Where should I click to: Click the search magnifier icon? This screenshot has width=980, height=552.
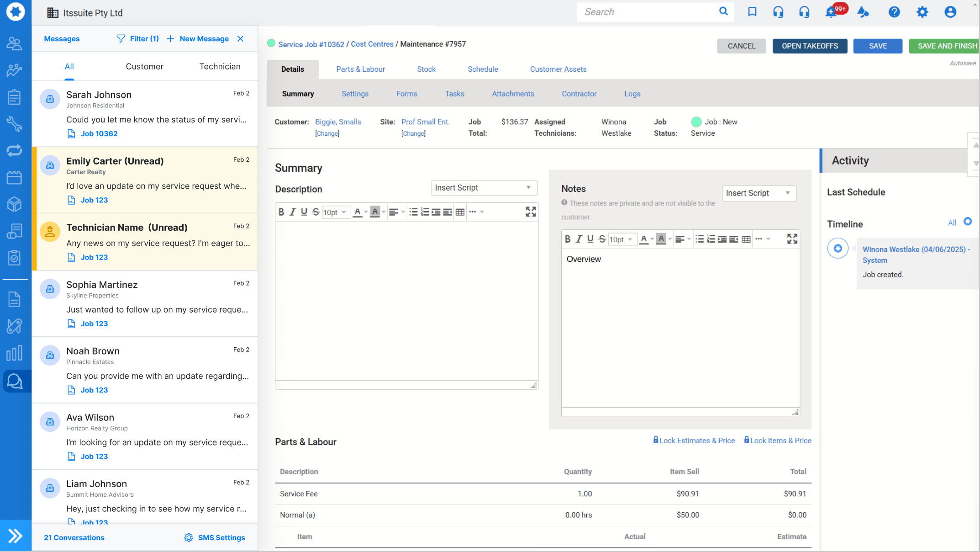pyautogui.click(x=723, y=11)
